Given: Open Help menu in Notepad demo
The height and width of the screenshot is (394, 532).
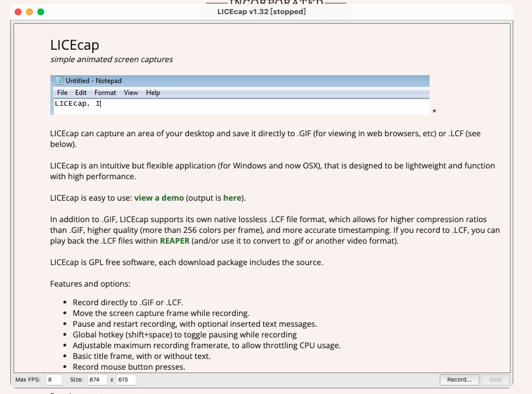Looking at the screenshot, I should point(153,93).
